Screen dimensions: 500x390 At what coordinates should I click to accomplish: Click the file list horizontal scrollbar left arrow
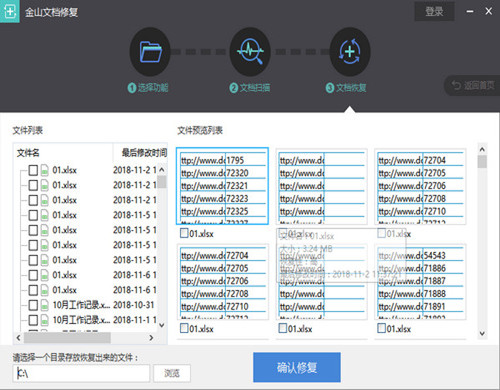click(x=19, y=338)
